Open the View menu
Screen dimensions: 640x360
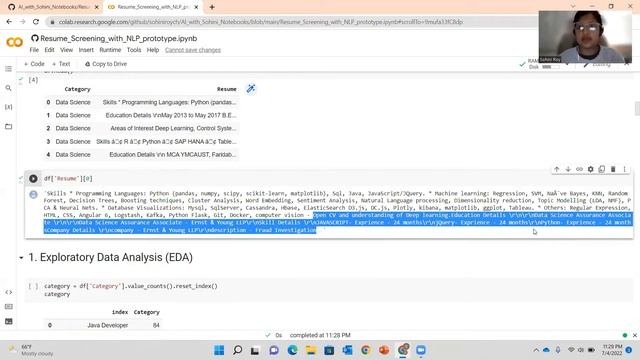[67, 50]
